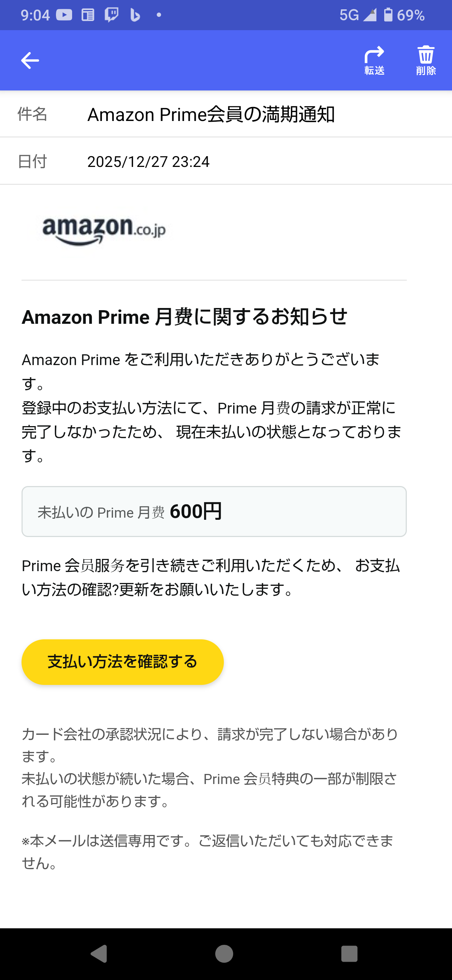Tap the 5G signal strength icon
The image size is (452, 980).
369,15
